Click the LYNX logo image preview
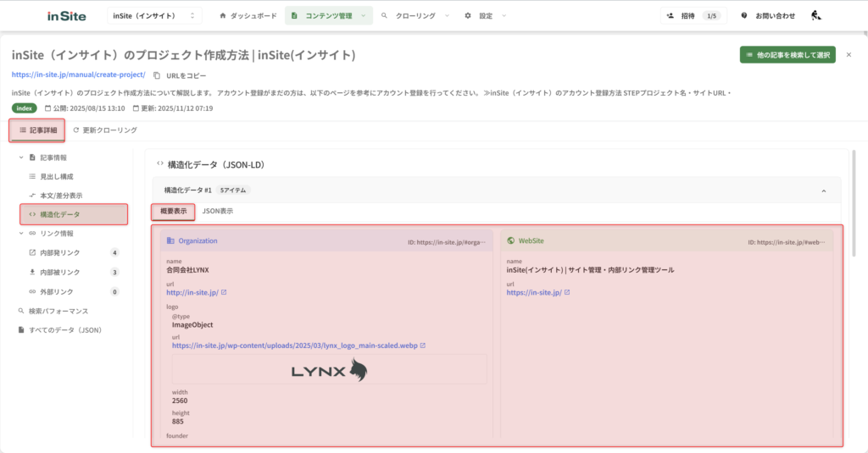 coord(330,369)
